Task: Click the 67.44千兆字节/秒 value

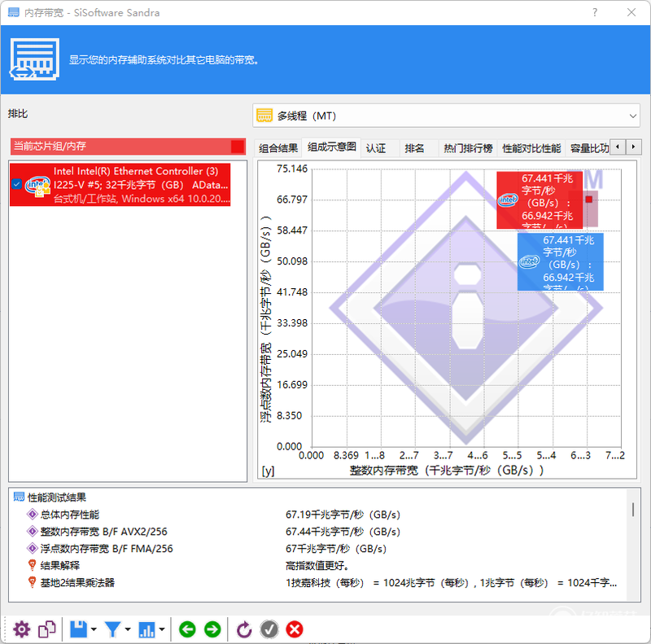Action: [343, 532]
